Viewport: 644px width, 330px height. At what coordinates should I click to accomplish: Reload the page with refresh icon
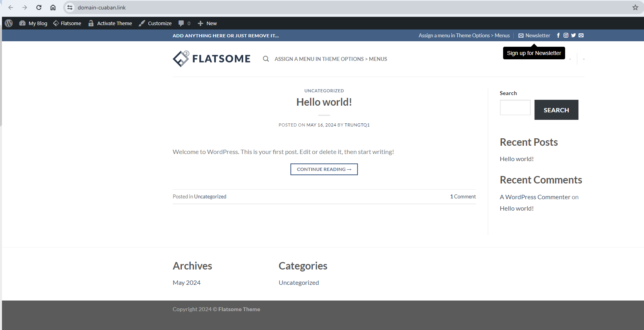pyautogui.click(x=39, y=7)
